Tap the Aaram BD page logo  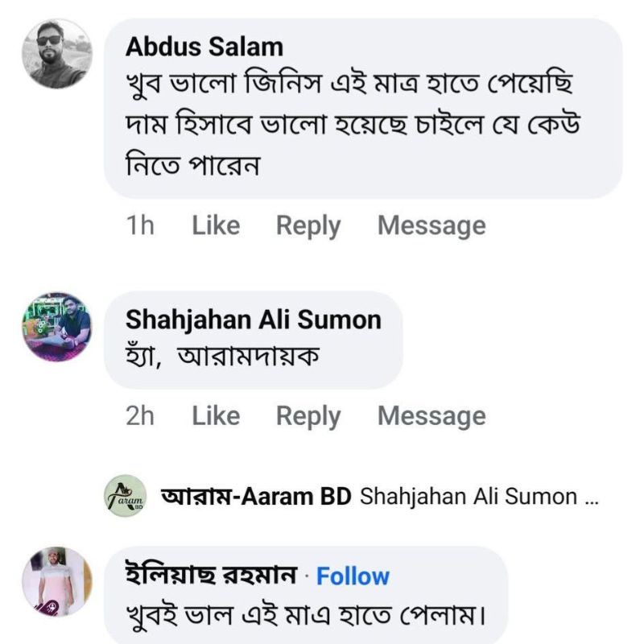[126, 496]
